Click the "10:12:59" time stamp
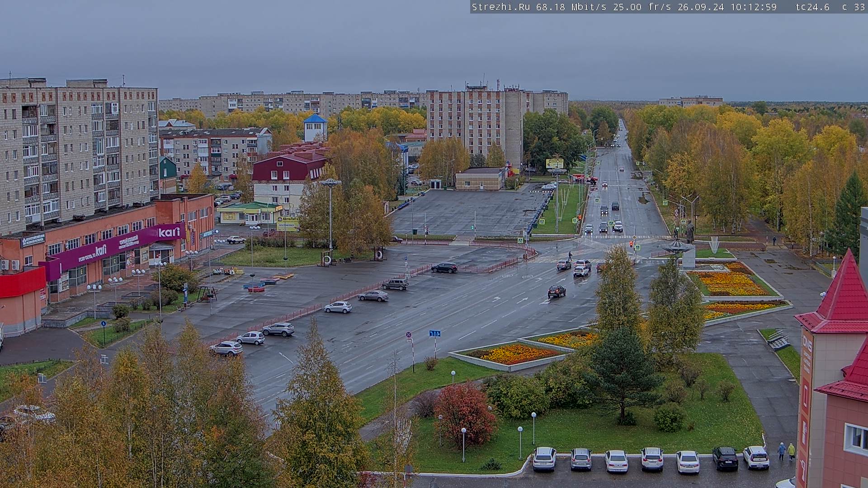This screenshot has width=868, height=488. click(x=753, y=7)
